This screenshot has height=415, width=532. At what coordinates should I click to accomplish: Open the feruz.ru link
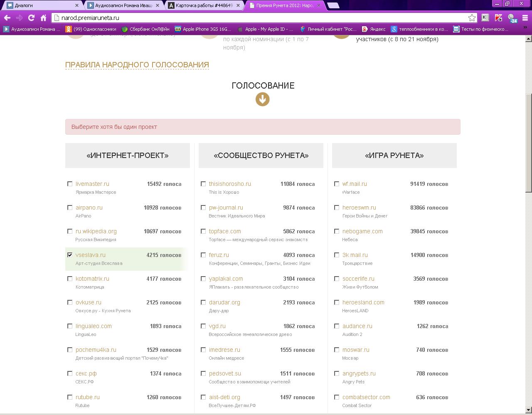(219, 255)
